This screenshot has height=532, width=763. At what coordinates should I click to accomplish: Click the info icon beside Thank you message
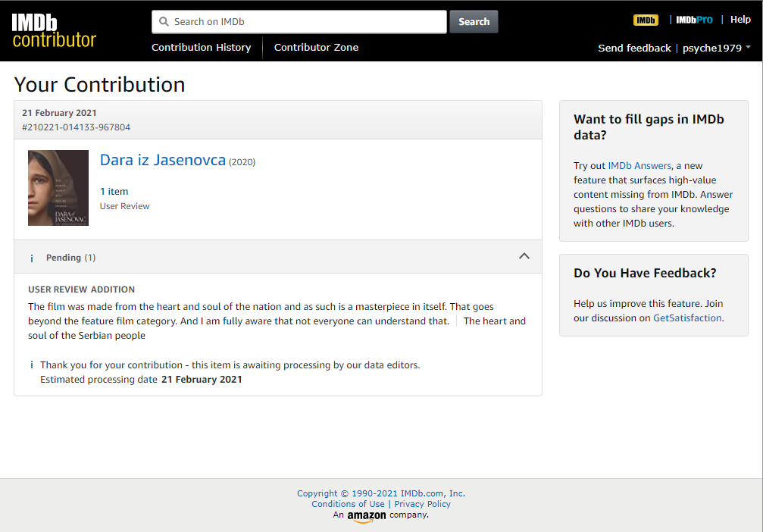[x=32, y=365]
